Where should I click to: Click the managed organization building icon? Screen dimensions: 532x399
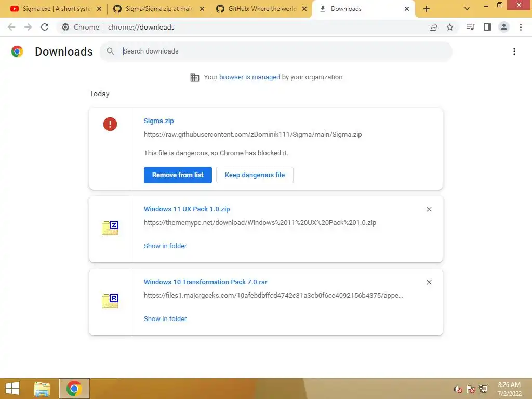tap(195, 77)
